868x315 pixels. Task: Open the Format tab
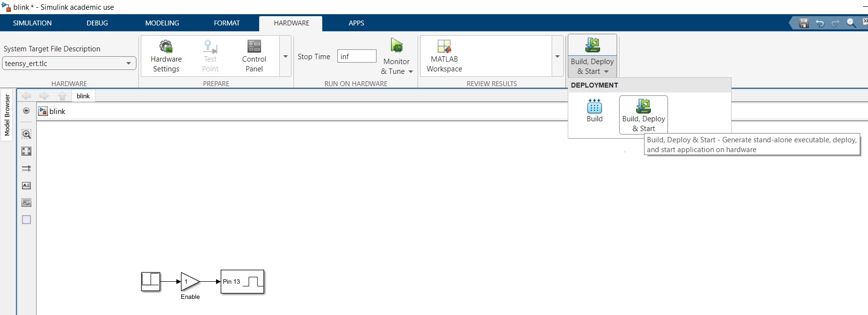click(x=227, y=23)
